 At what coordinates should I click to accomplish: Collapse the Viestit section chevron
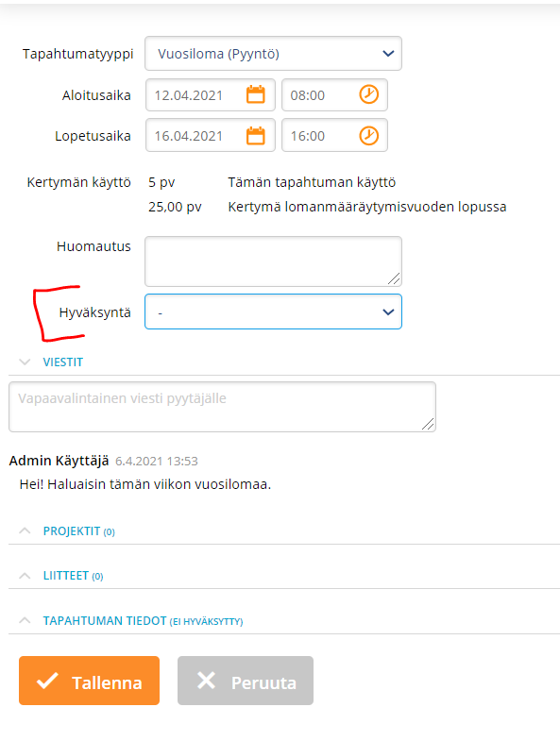[25, 362]
